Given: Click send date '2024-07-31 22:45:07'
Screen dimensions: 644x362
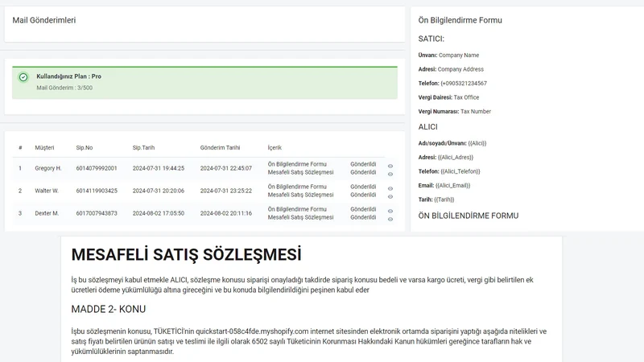Looking at the screenshot, I should [x=226, y=168].
